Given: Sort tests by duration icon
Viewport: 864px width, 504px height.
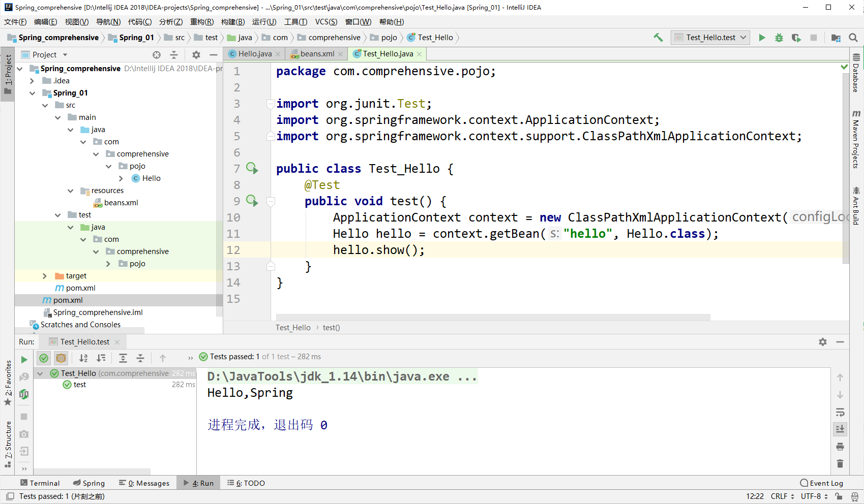Looking at the screenshot, I should [101, 358].
